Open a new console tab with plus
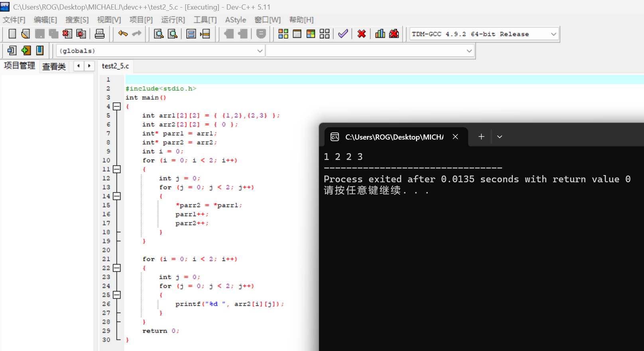This screenshot has width=644, height=351. (x=481, y=137)
